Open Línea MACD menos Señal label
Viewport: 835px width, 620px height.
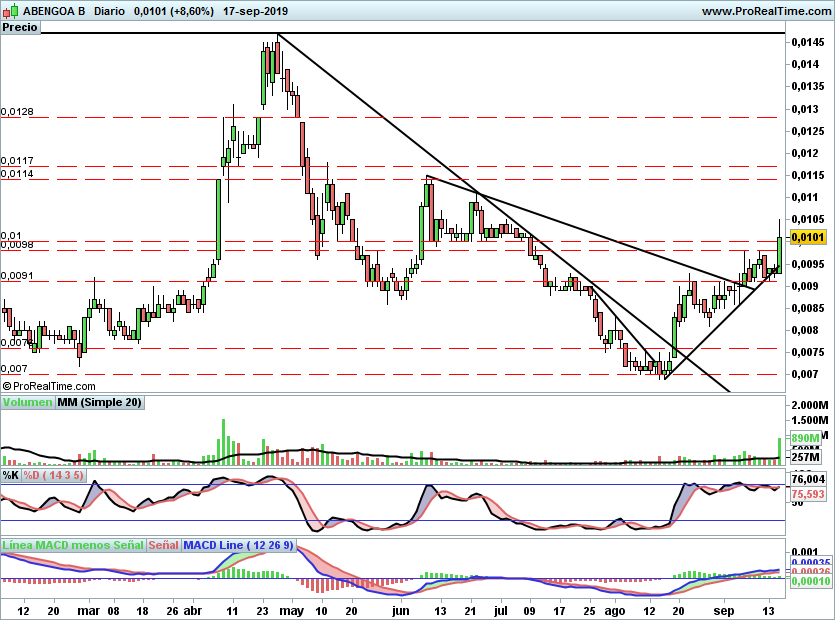point(73,545)
